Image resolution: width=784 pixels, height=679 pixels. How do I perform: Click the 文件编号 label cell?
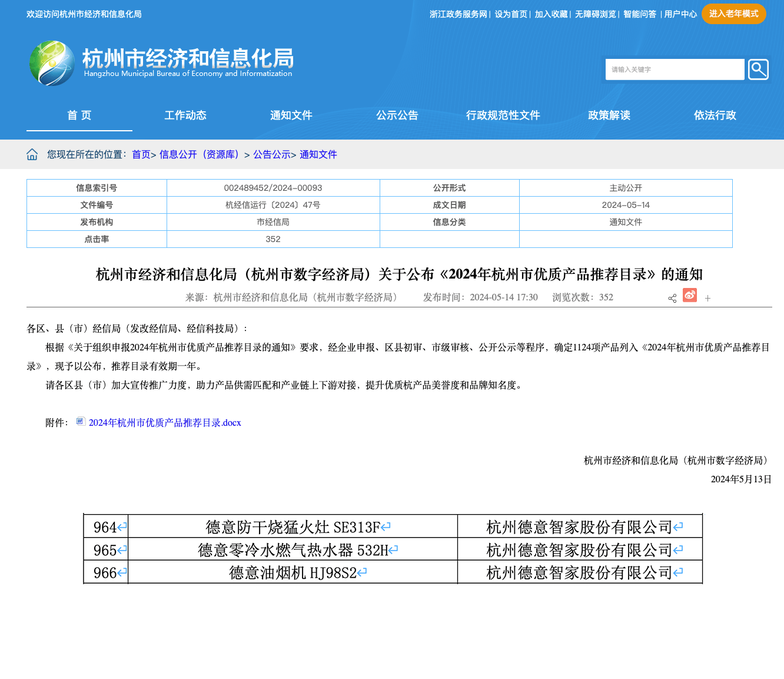97,205
